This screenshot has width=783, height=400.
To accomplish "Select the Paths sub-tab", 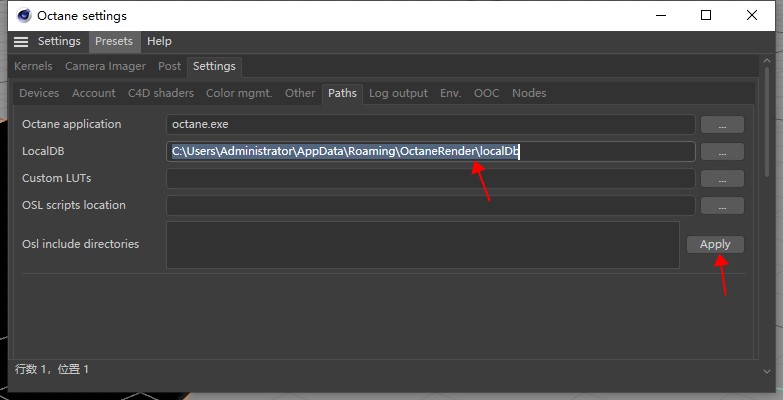I will (342, 93).
